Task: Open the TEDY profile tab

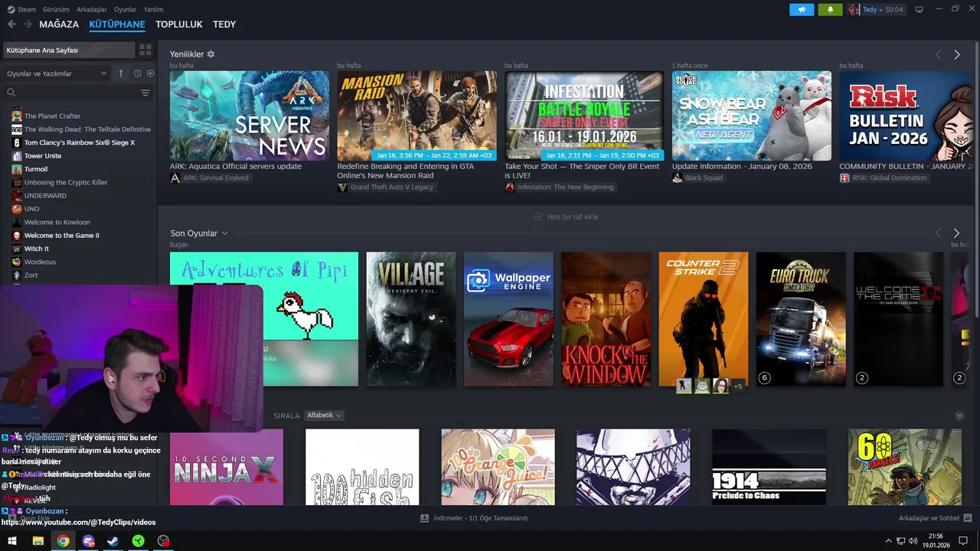Action: point(224,24)
